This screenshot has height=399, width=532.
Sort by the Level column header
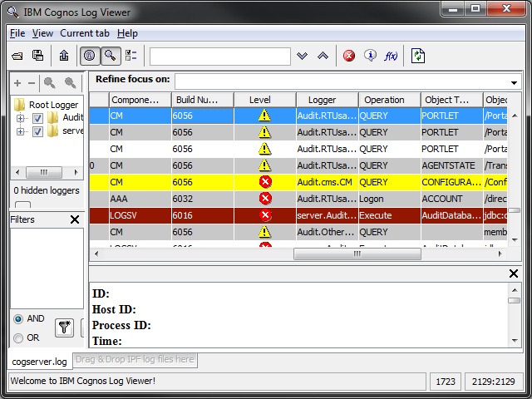pos(265,100)
